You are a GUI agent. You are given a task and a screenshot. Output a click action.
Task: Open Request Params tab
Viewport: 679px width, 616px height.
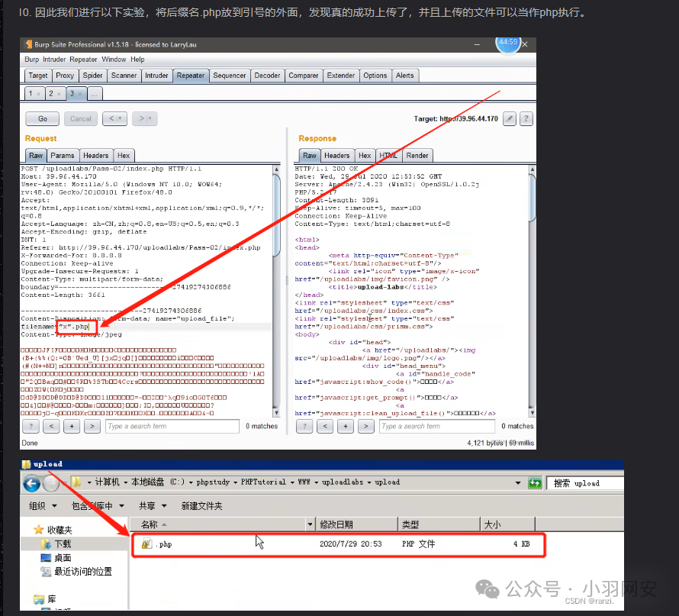pos(63,156)
